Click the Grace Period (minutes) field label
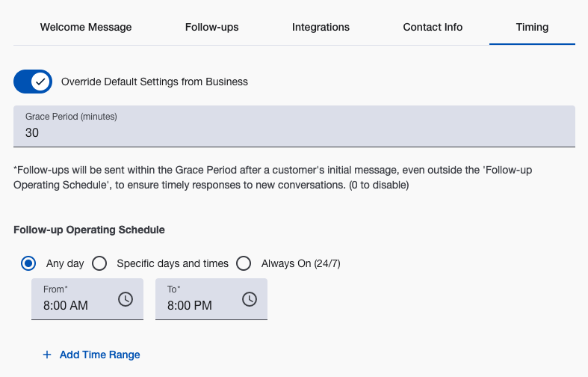Screen dimensions: 588x377 click(x=71, y=117)
